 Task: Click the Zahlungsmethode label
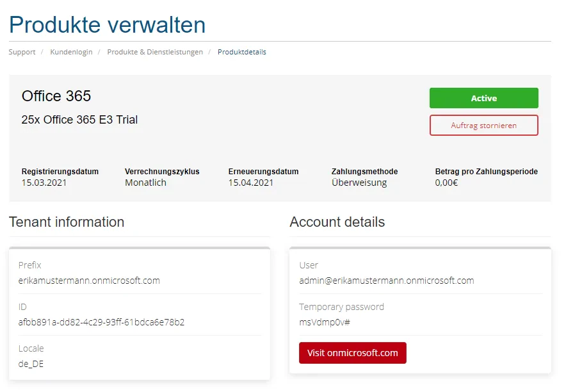pyautogui.click(x=364, y=172)
